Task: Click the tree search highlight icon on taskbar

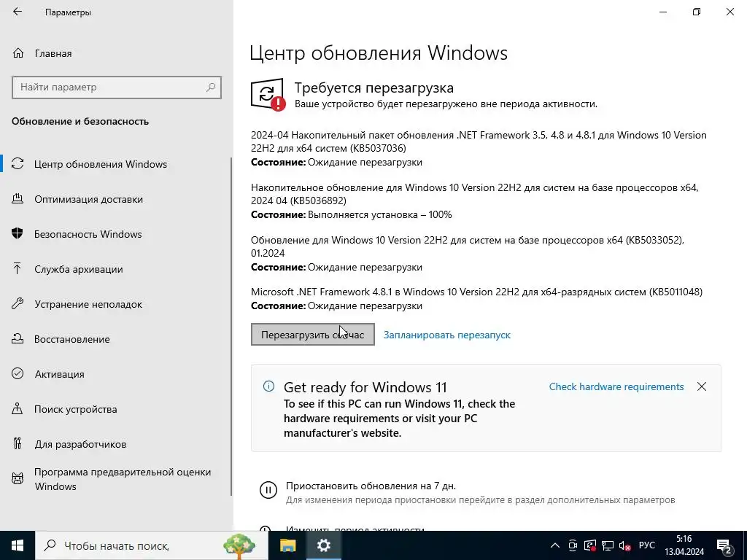Action: click(239, 545)
